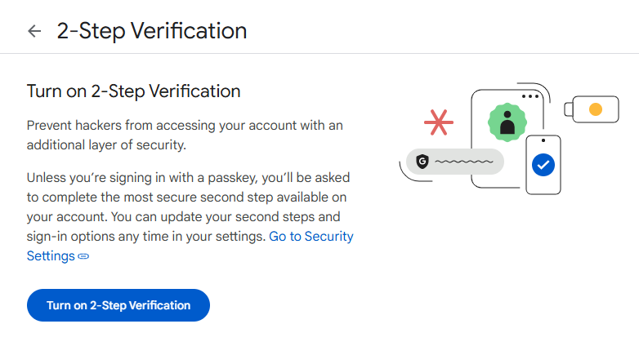The image size is (639, 364).
Task: Click the three dots on the illustration card
Action: point(531,96)
